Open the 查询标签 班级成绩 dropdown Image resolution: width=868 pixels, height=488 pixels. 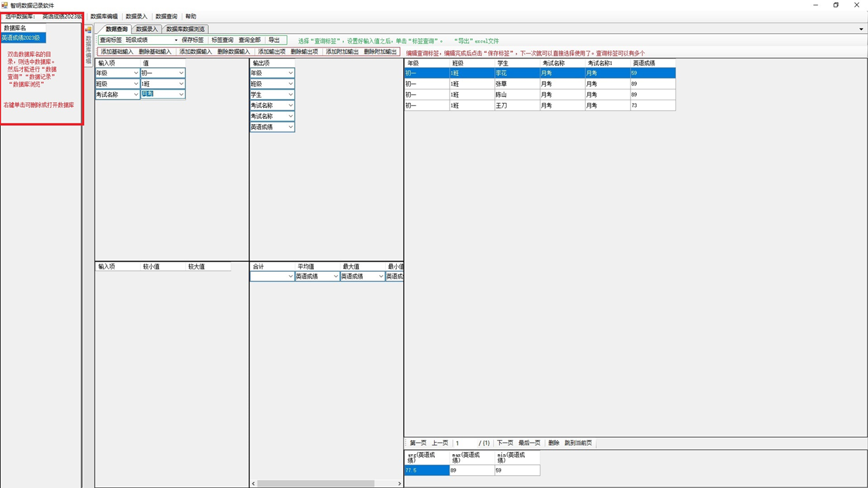[176, 41]
